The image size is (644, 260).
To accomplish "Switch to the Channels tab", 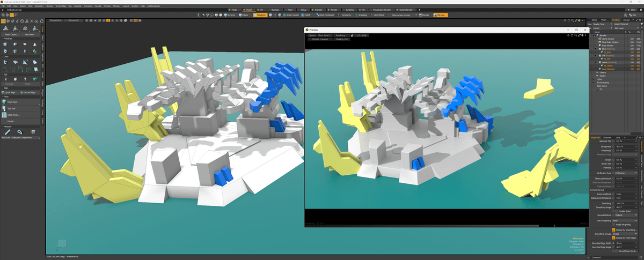I will coord(607,137).
